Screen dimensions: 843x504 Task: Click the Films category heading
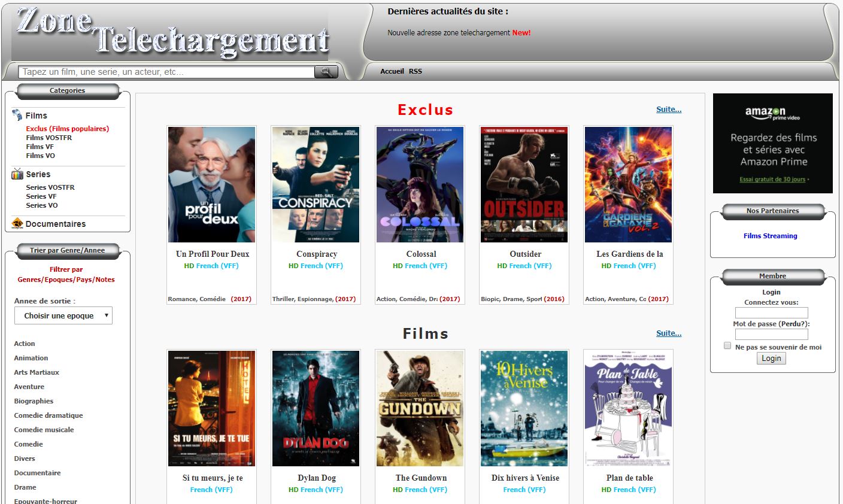(x=36, y=116)
